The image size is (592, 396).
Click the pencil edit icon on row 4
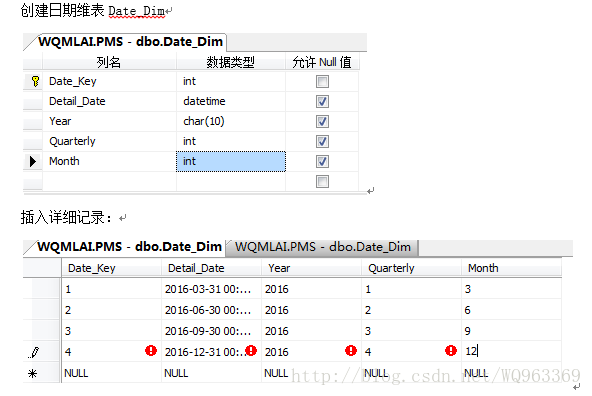(34, 352)
